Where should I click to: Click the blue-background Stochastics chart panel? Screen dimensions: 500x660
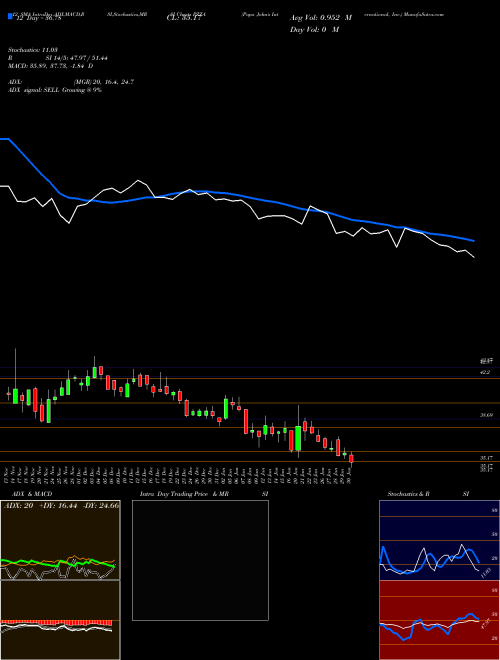tap(439, 540)
